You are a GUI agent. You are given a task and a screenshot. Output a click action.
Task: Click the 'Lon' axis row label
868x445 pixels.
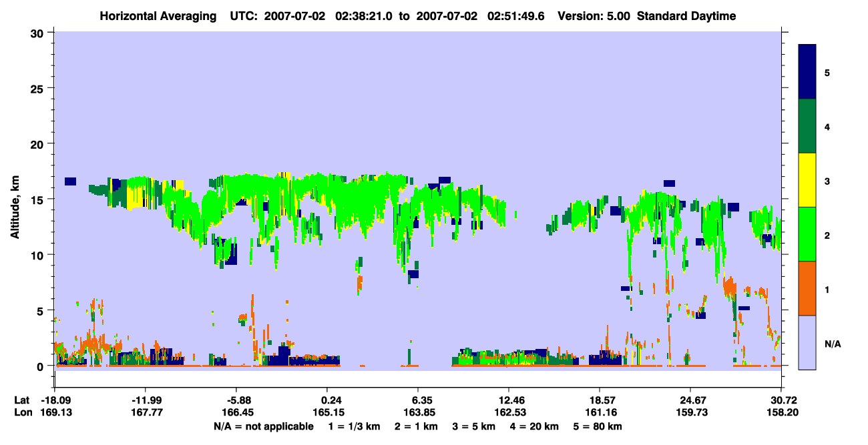coord(22,413)
